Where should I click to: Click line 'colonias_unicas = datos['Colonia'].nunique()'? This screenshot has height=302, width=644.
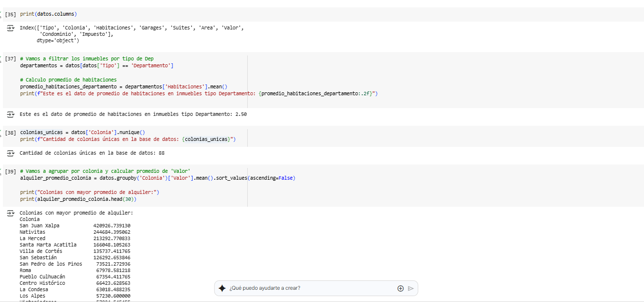82,132
